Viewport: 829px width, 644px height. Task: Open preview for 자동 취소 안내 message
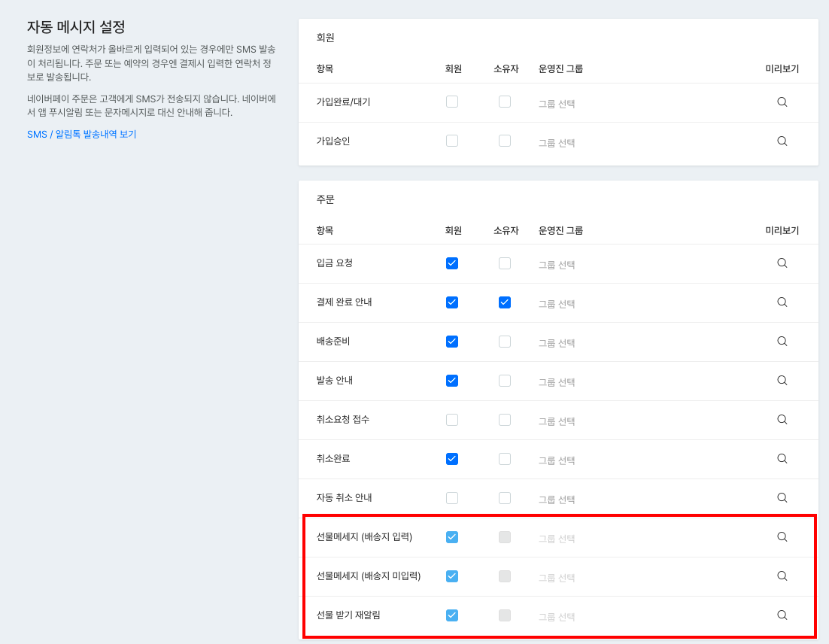(x=782, y=497)
